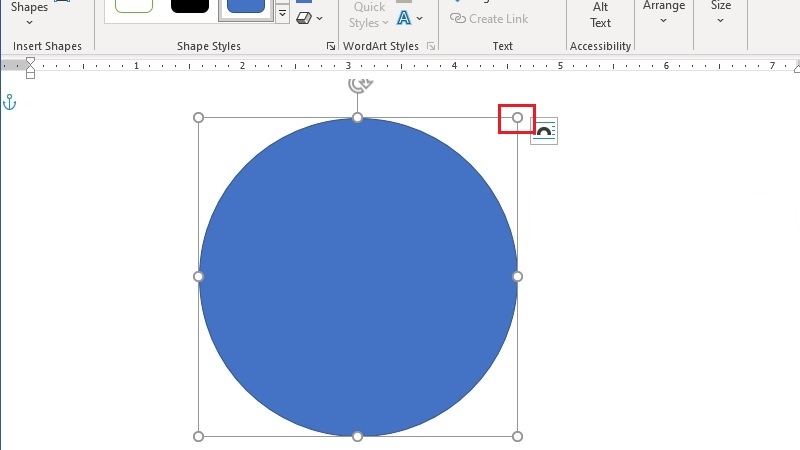Open the Text Effects dropdown arrow

(x=419, y=18)
